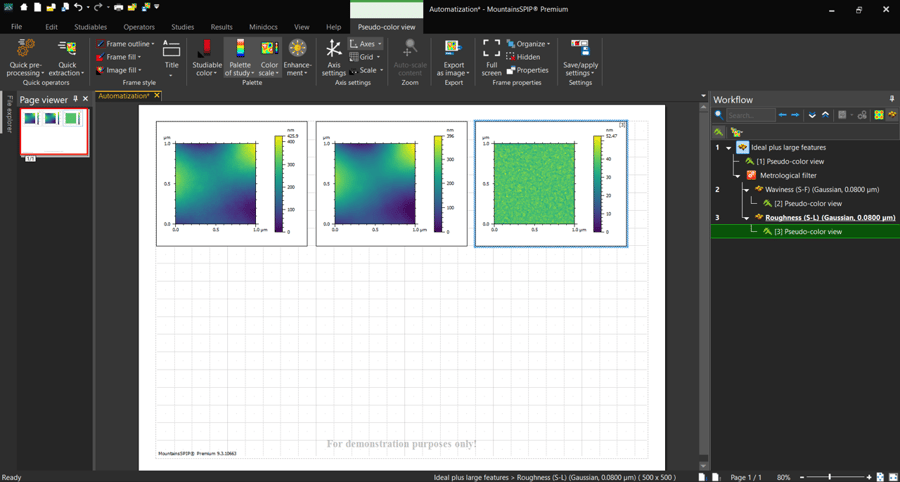Open Image fill dropdown
Image resolution: width=900 pixels, height=482 pixels.
click(119, 70)
